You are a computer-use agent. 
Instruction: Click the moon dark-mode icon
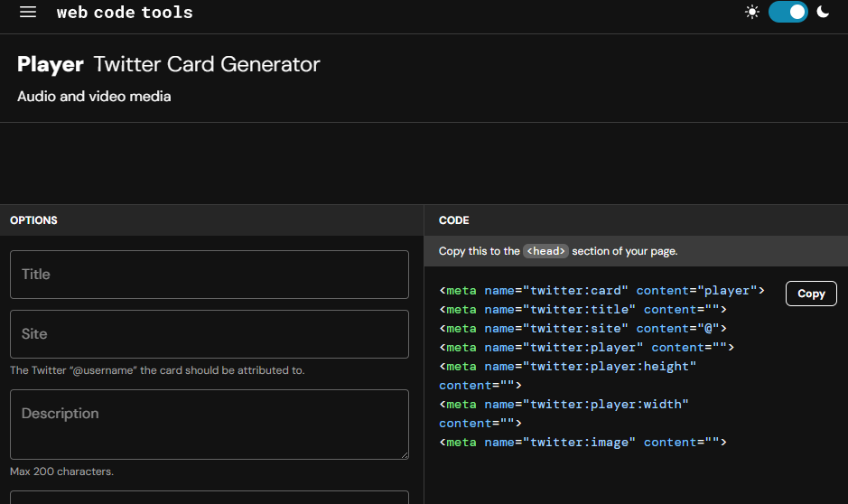click(823, 12)
